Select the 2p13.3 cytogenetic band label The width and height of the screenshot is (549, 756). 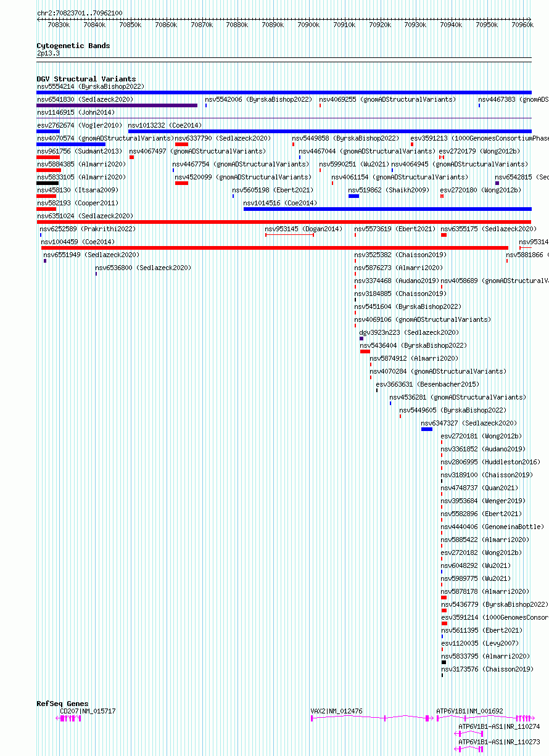[48, 54]
